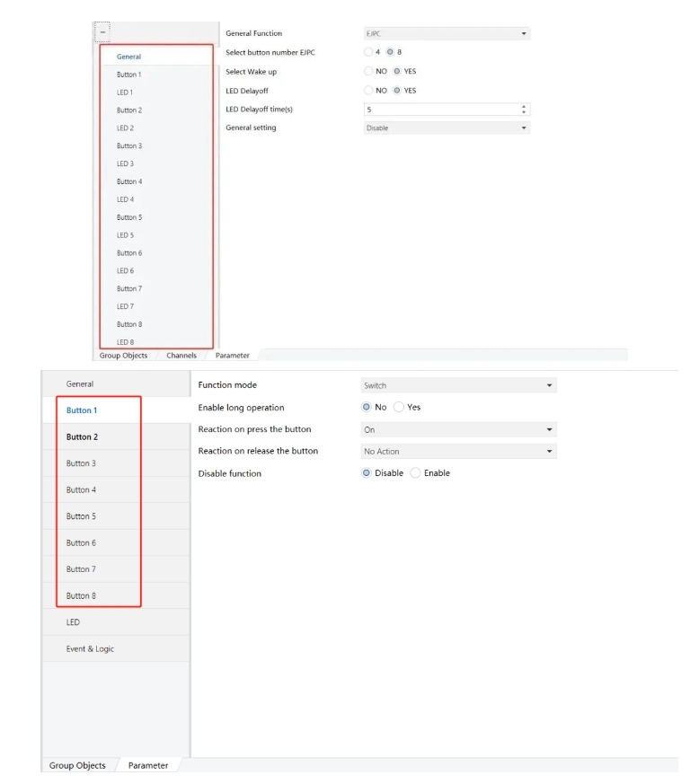The image size is (690, 784).
Task: Set Select Wake up to NO
Action: pos(368,71)
